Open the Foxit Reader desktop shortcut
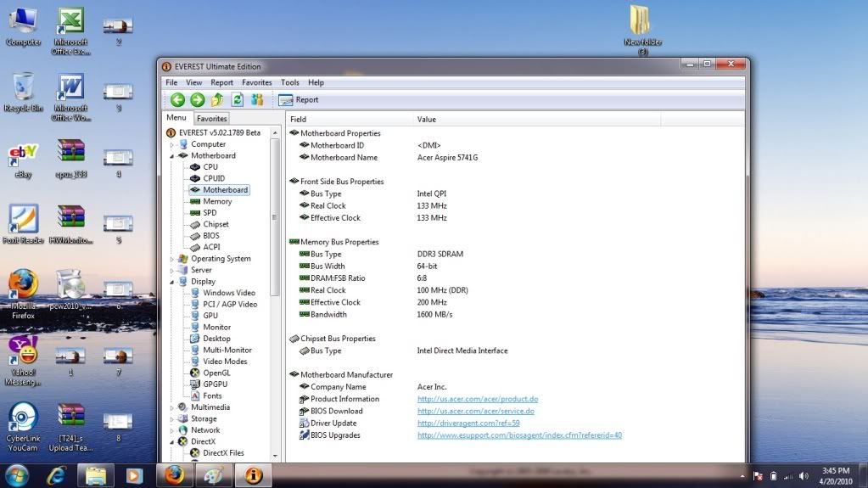This screenshot has height=488, width=868. pos(23,224)
